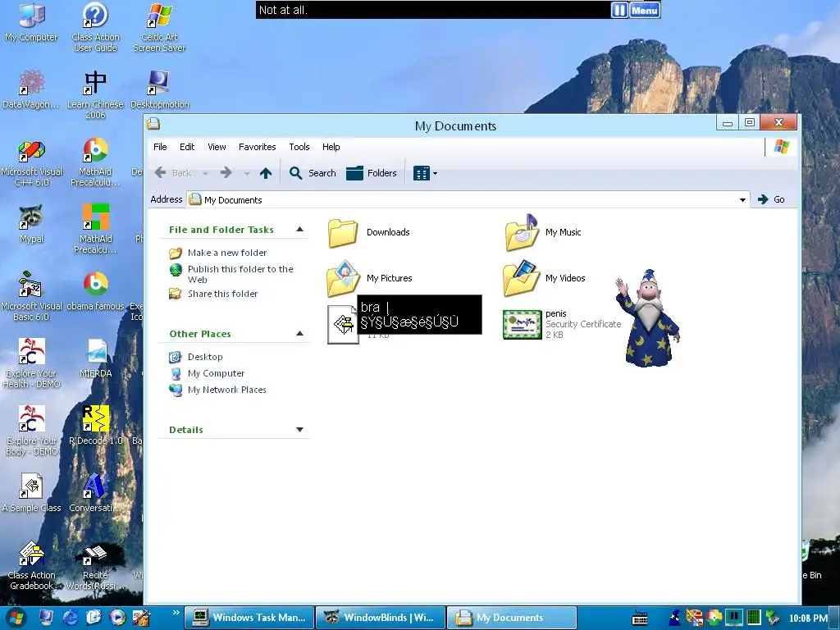Open the Forward history dropdown arrow

click(x=247, y=174)
